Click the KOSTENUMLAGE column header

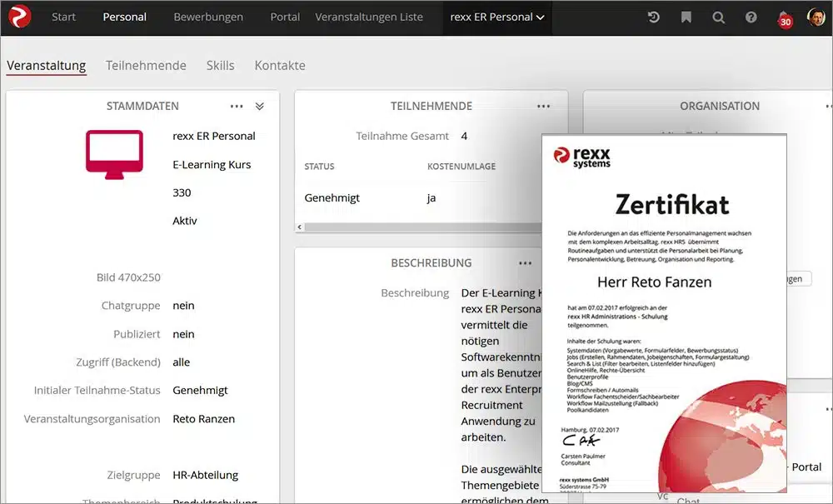[x=461, y=167]
